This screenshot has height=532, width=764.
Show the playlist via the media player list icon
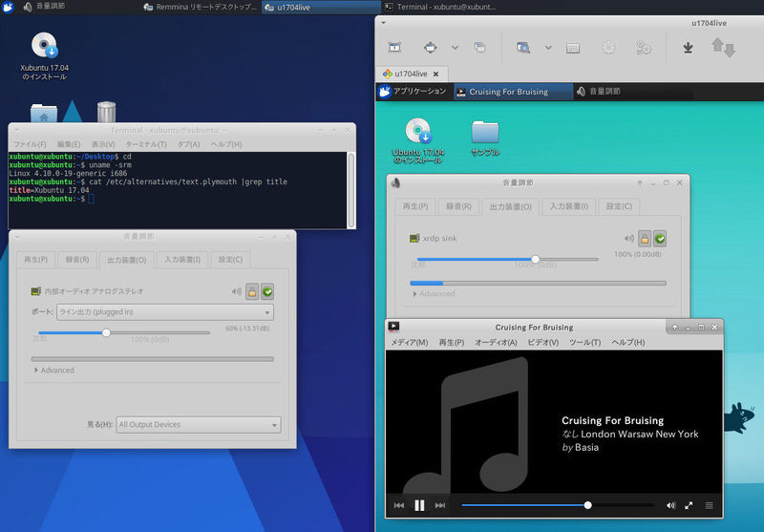[709, 505]
